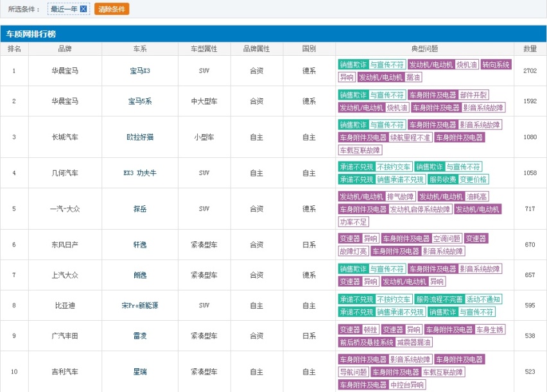
Task: Click the 空调问题 tag in the 轩逸 row
Action: coord(447,239)
